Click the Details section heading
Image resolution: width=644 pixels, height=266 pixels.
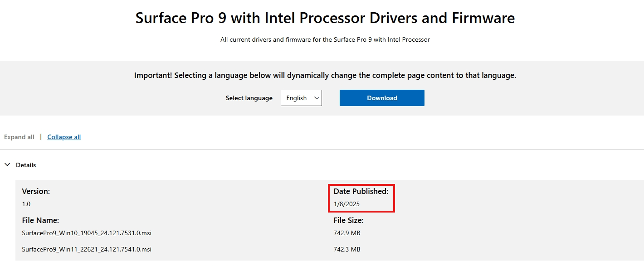[26, 165]
